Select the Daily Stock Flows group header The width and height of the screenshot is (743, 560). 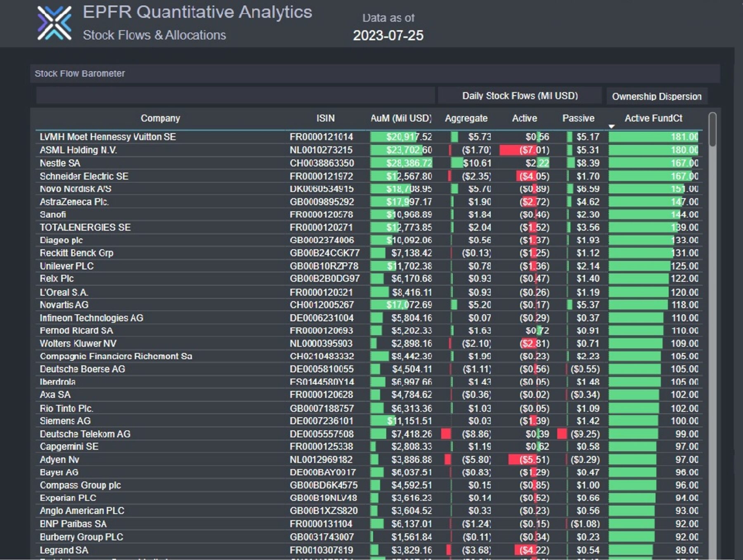(520, 96)
